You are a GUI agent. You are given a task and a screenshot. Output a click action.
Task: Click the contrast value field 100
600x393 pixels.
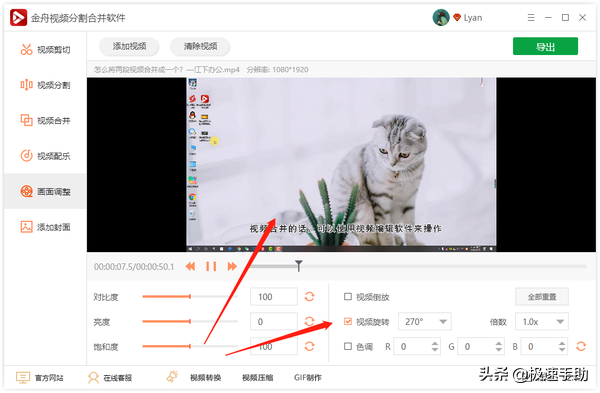(x=274, y=297)
